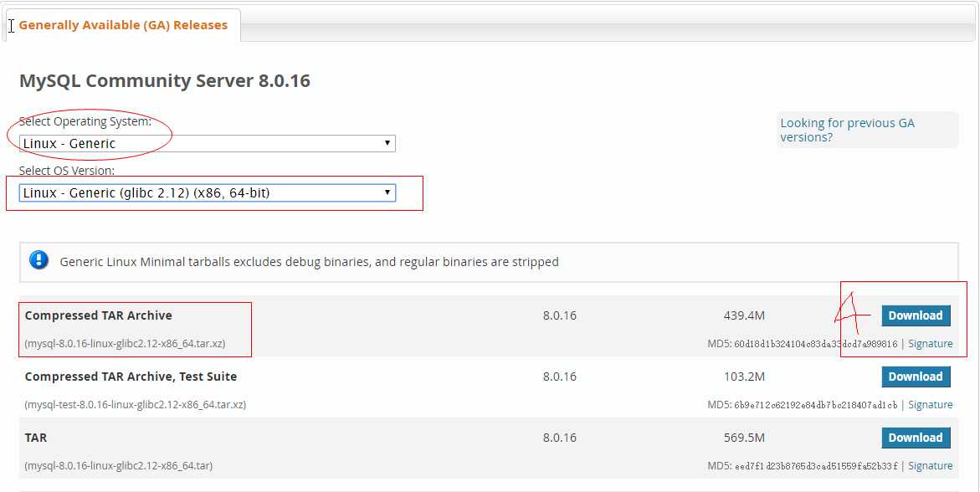Click the MD5 hash starting with eed7f1d2
980x492 pixels.
click(x=816, y=466)
